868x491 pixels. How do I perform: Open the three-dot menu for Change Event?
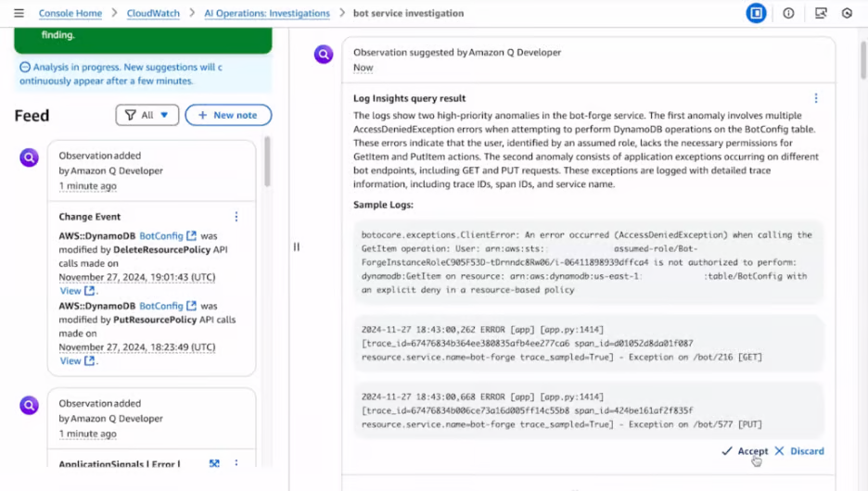(x=236, y=217)
